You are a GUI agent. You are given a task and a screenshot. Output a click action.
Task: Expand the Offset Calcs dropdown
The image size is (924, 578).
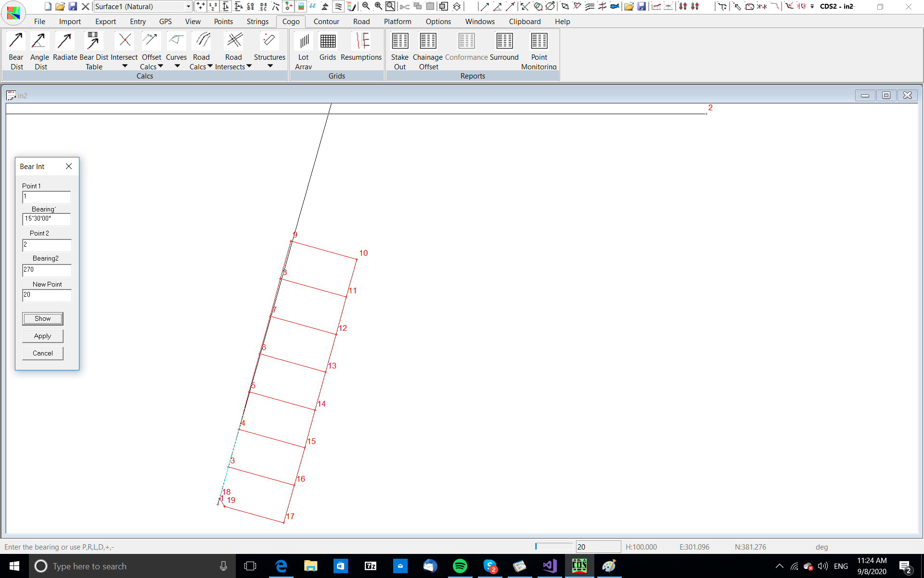[x=161, y=66]
